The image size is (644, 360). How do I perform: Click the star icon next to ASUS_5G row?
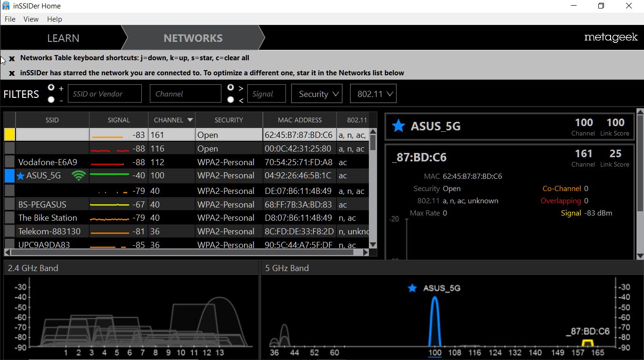(x=20, y=176)
